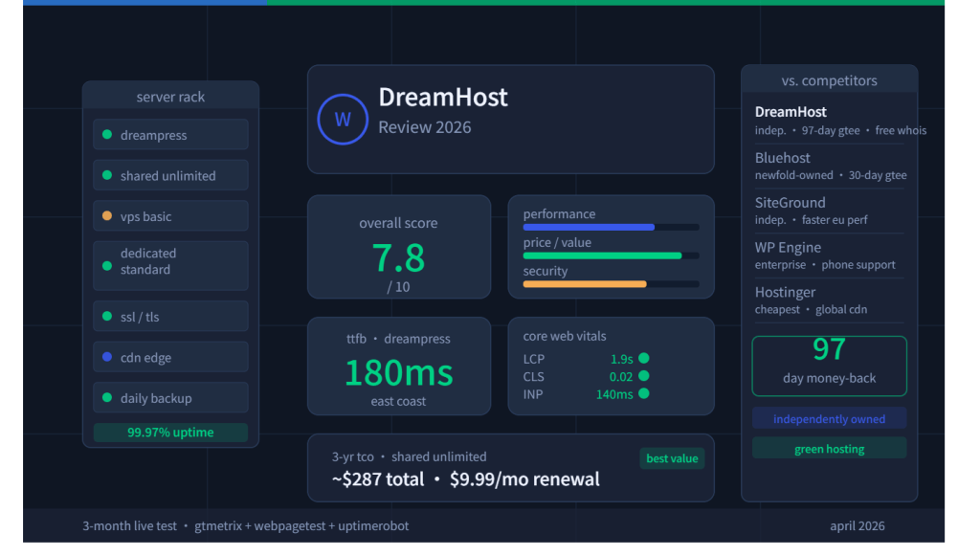
Task: Click the april 2026 footer date
Action: [857, 525]
